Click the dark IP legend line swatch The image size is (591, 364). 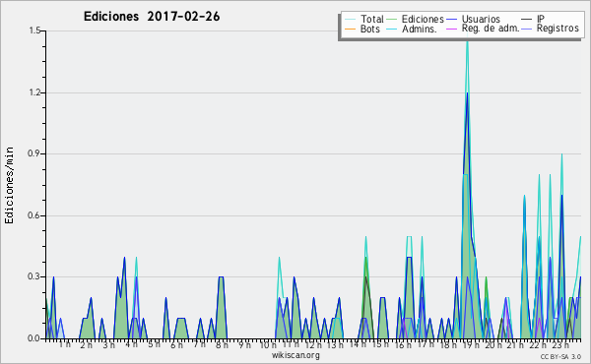[x=527, y=20]
